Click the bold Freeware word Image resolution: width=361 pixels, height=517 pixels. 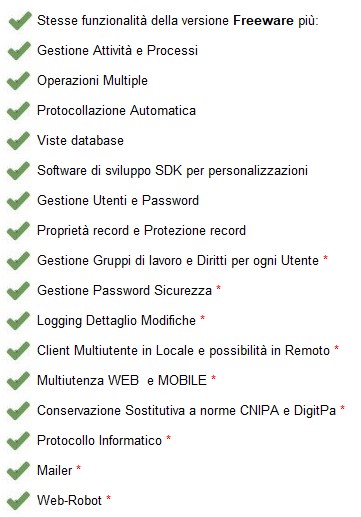[x=263, y=21]
